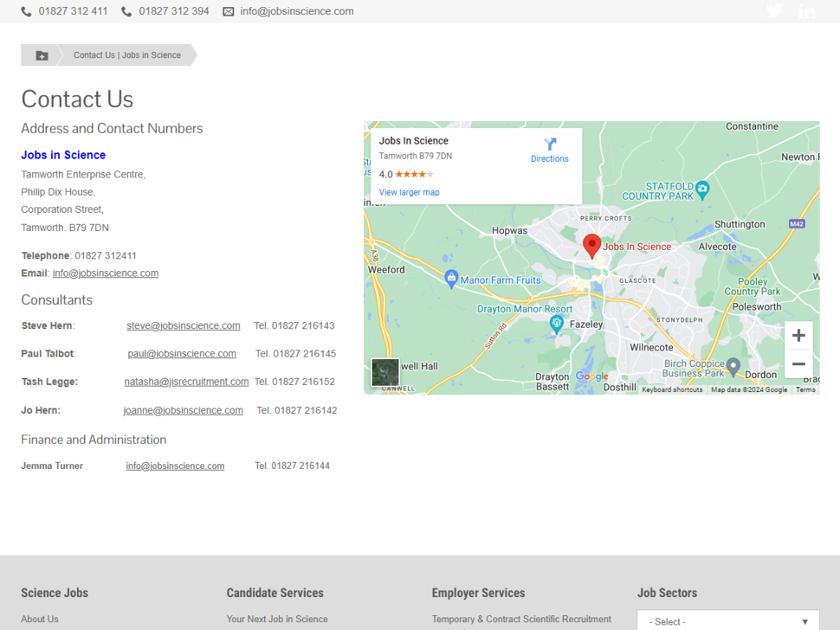Click the red Jobs In Science map pin
This screenshot has height=630, width=840.
pos(591,247)
